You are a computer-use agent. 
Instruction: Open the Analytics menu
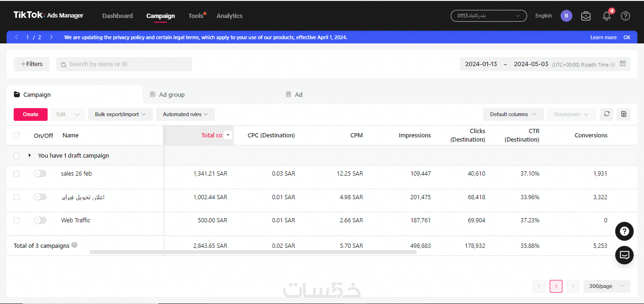[x=230, y=16]
